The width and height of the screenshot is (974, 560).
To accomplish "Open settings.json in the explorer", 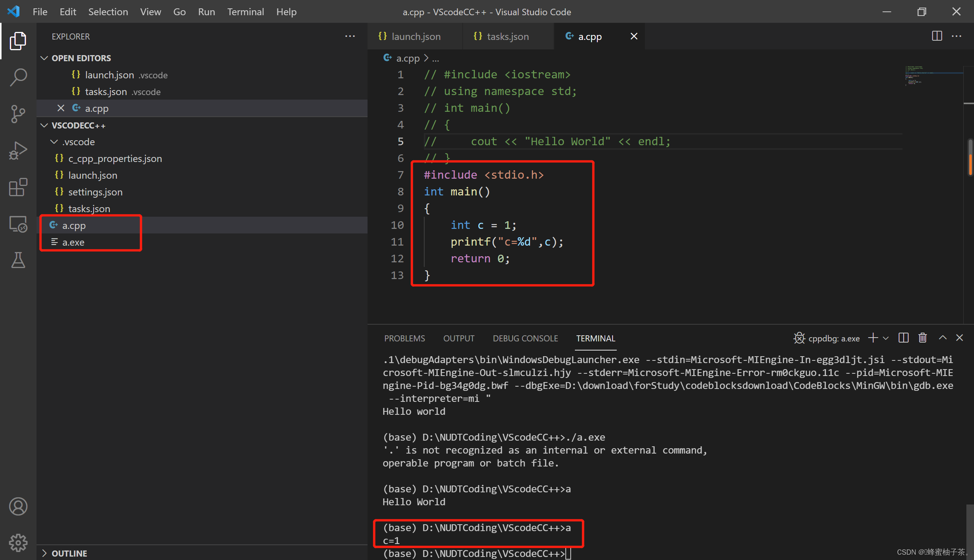I will click(x=95, y=192).
